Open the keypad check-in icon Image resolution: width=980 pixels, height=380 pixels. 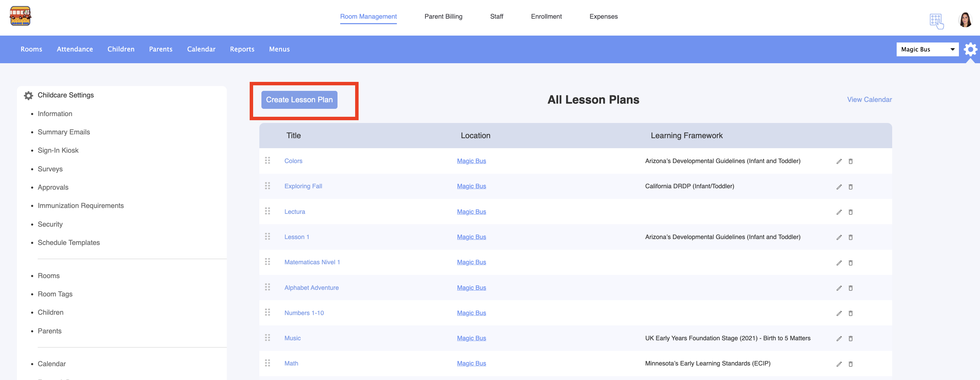click(936, 21)
